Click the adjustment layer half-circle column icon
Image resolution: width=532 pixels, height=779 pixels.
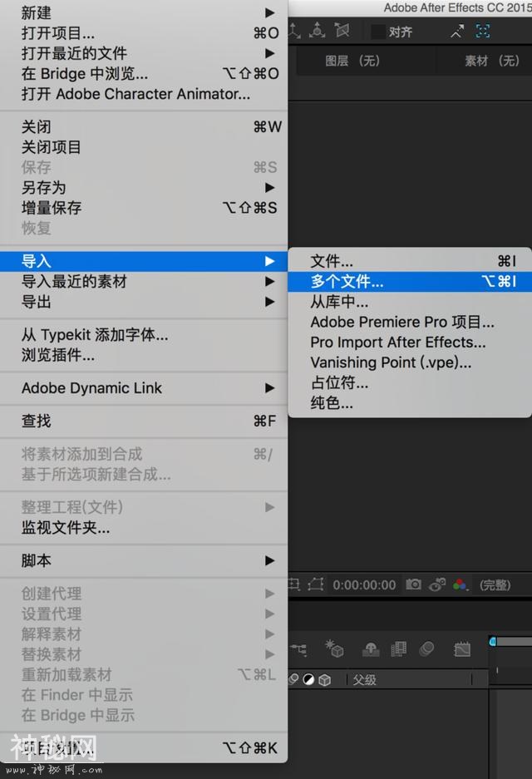pos(308,679)
